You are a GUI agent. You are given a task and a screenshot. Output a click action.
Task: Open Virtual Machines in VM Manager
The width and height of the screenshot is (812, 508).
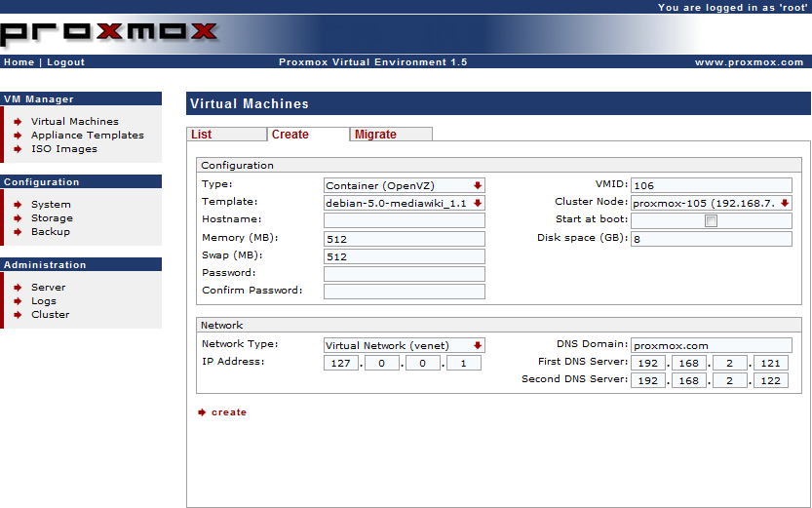coord(74,122)
